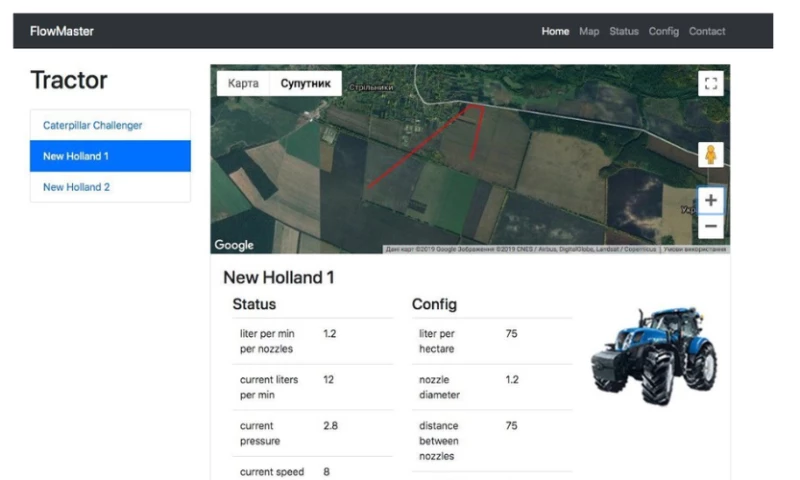Select the New Holland 1 tractor

(110, 156)
